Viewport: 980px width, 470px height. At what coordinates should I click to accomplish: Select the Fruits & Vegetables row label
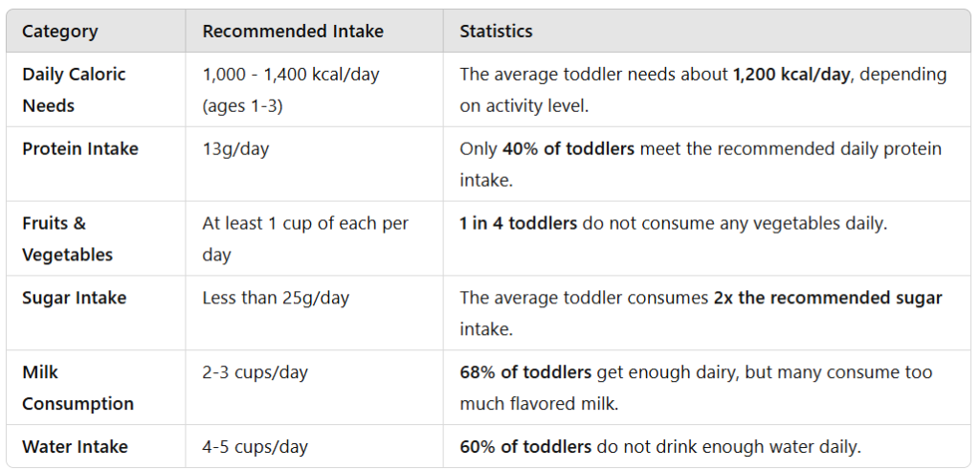click(67, 238)
